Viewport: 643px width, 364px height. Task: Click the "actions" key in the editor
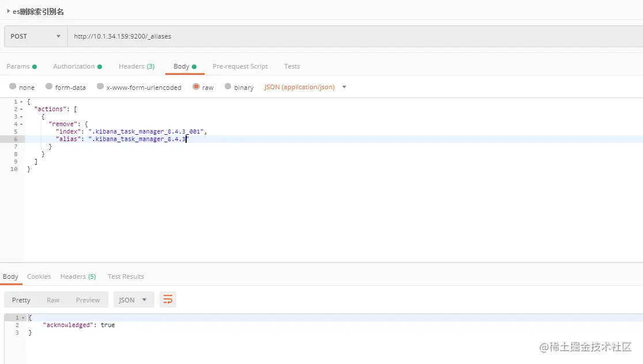[x=51, y=109]
